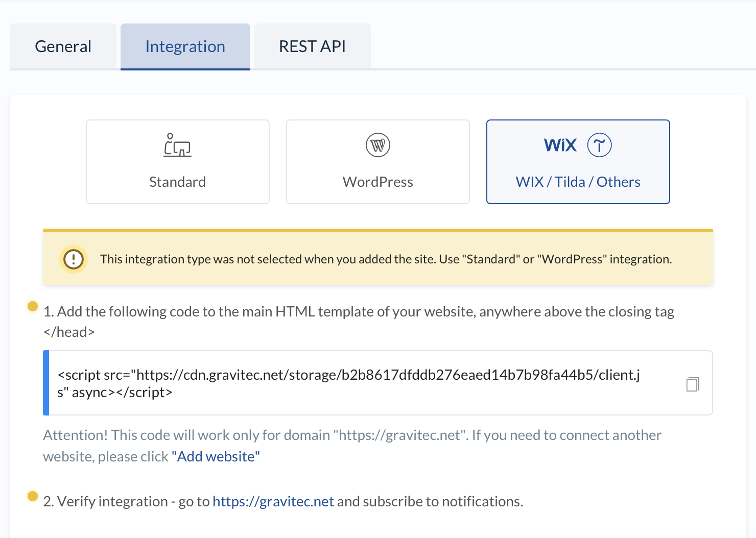Choose the Standard integration card

point(178,162)
